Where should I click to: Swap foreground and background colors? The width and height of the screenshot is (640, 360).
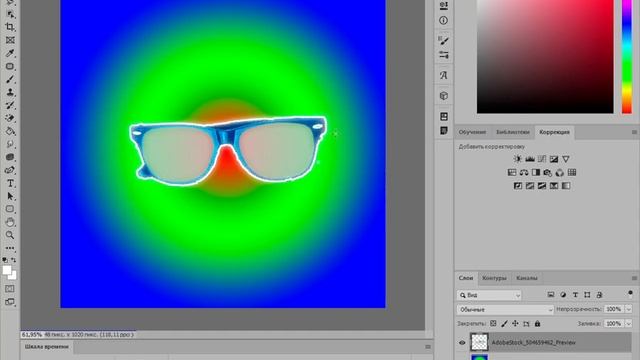tap(13, 260)
